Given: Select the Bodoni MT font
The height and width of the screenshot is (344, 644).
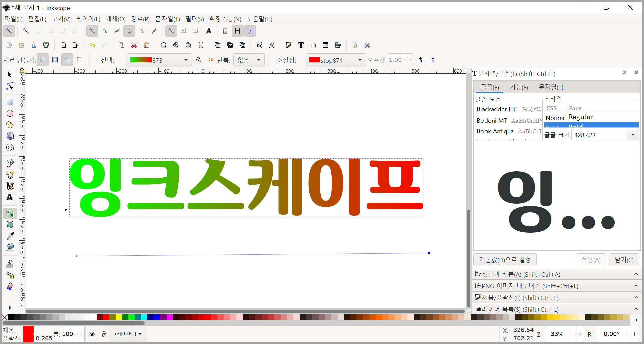Looking at the screenshot, I should click(509, 120).
